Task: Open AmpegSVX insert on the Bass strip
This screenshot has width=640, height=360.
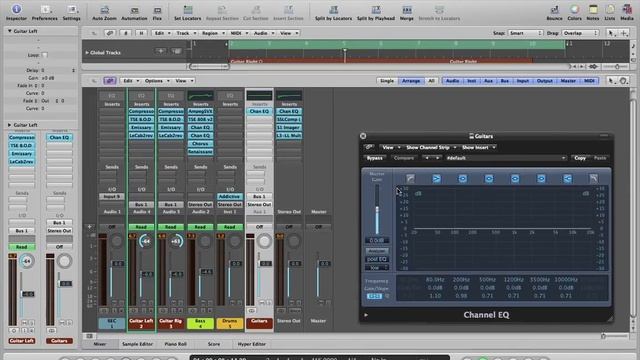Action: point(200,111)
